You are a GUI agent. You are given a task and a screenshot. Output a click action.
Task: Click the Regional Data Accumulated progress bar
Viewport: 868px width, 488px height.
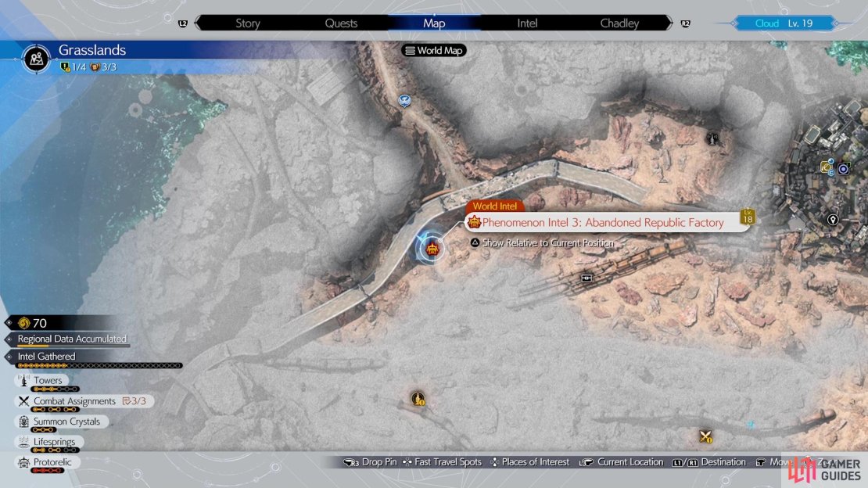[73, 346]
